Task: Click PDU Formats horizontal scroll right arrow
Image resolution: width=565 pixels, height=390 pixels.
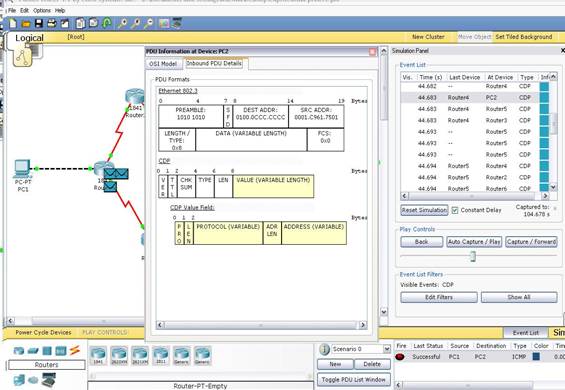Action: point(363,325)
